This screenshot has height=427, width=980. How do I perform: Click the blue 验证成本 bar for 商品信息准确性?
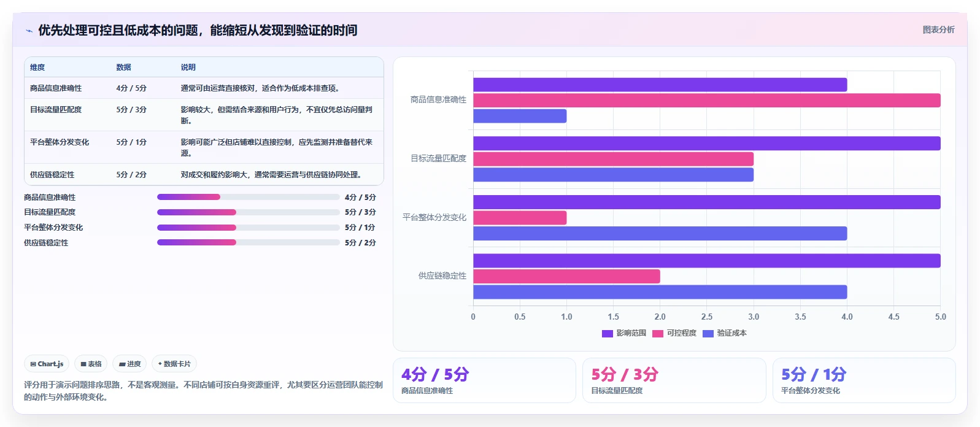point(520,116)
